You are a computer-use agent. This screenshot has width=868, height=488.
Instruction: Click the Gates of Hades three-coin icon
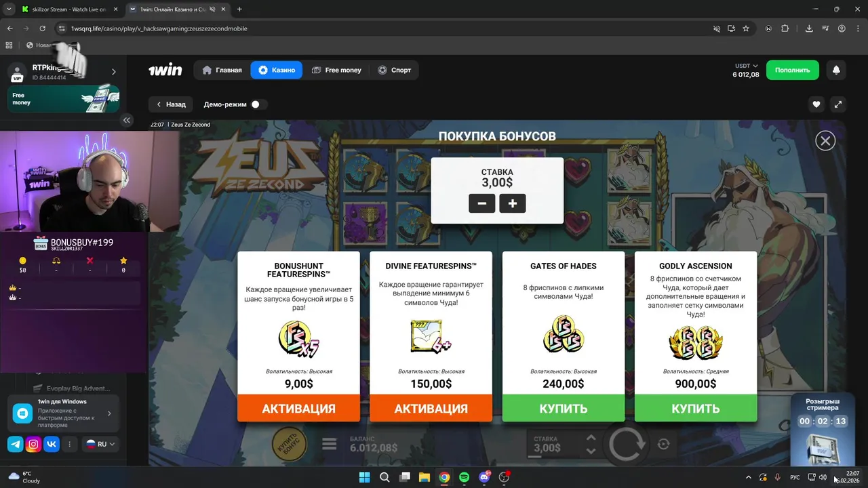564,333
